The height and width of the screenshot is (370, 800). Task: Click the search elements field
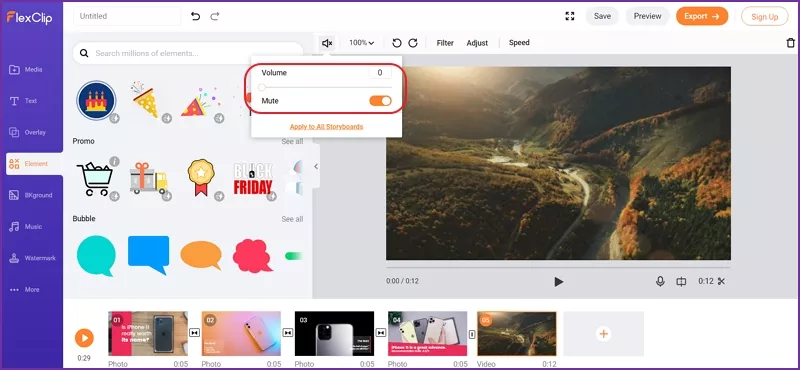(188, 53)
